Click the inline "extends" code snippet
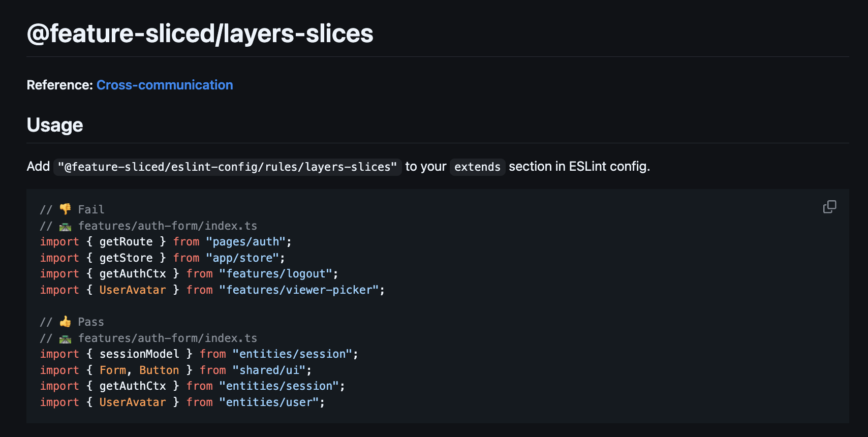 point(477,167)
